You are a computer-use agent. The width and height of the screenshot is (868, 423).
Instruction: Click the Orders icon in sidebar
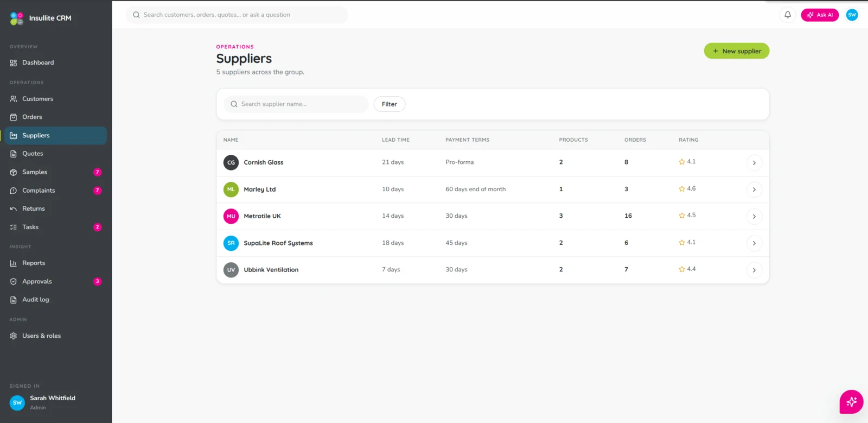14,117
